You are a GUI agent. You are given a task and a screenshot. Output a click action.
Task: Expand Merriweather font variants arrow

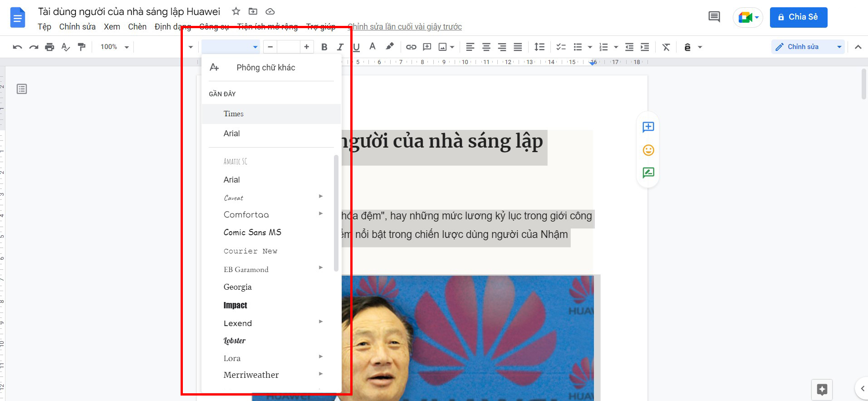(x=321, y=374)
